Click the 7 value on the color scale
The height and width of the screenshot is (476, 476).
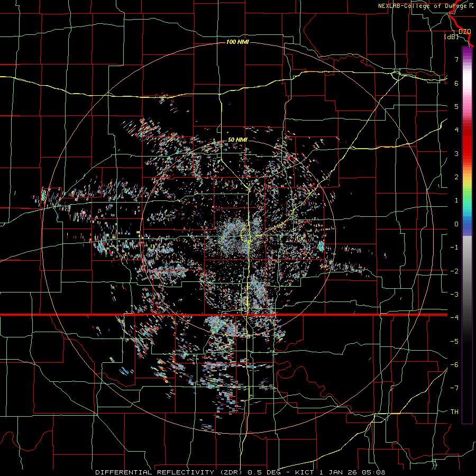(x=456, y=59)
